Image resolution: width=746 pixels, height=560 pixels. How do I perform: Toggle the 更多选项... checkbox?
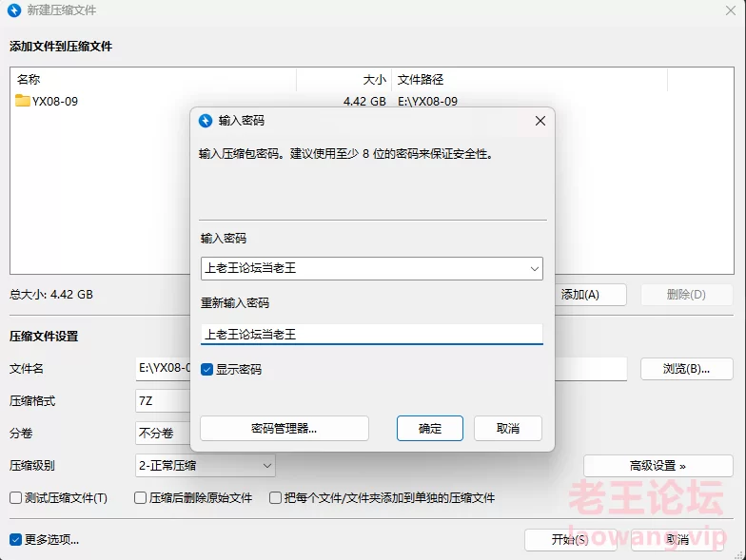click(15, 540)
